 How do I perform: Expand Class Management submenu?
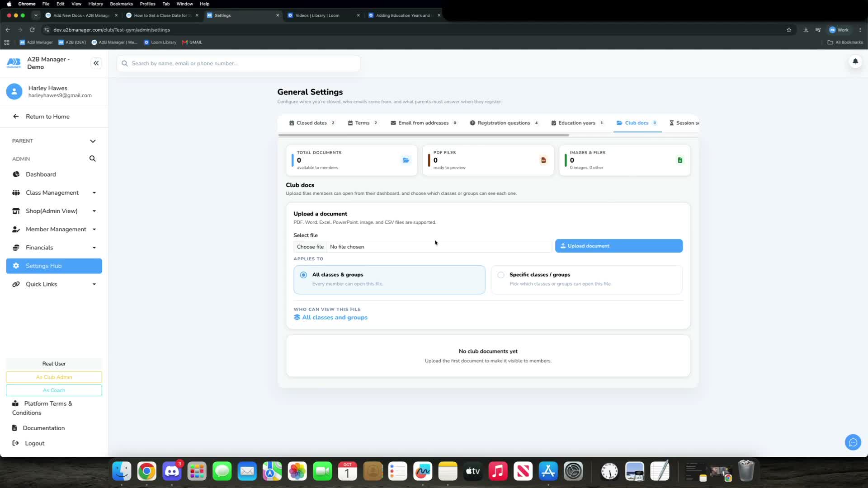point(94,193)
